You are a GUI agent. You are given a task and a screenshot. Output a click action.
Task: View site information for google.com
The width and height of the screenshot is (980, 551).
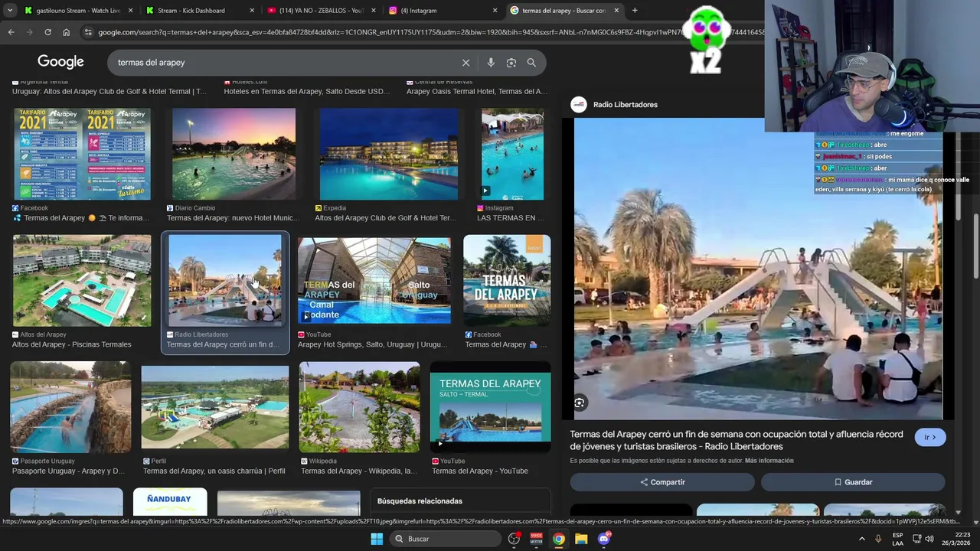[88, 32]
